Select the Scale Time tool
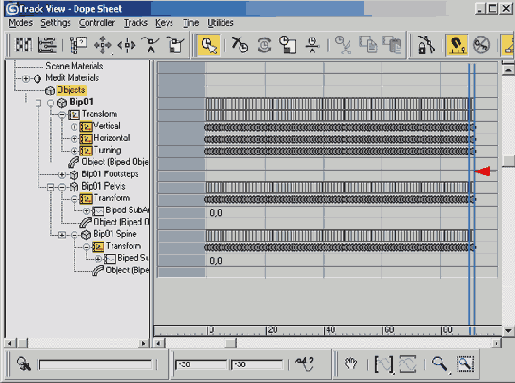 (288, 45)
